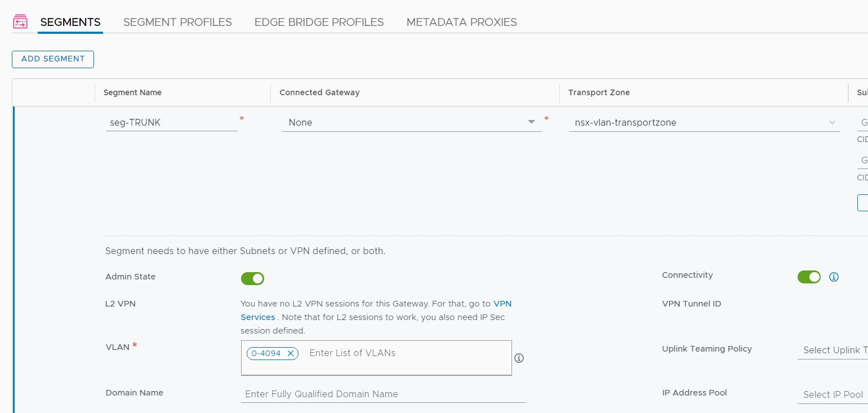Switch to the Segment Profiles tab
Screen dimensions: 868x413
177,22
